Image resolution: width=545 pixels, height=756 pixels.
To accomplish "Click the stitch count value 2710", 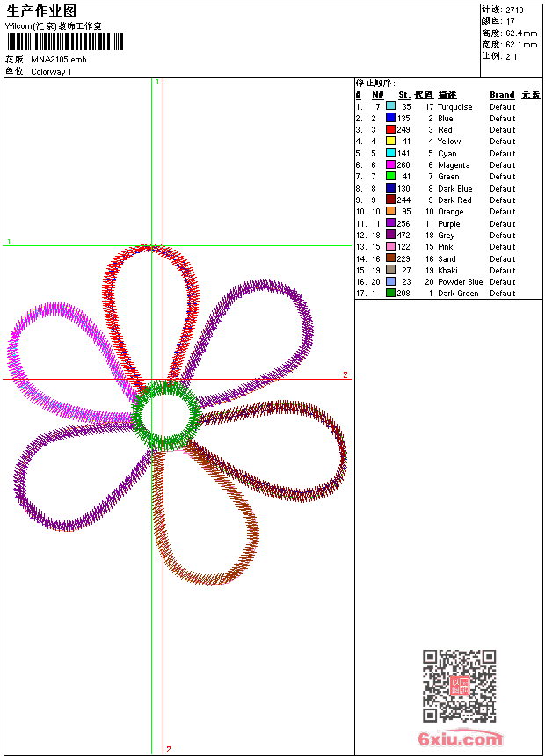I will tap(514, 11).
